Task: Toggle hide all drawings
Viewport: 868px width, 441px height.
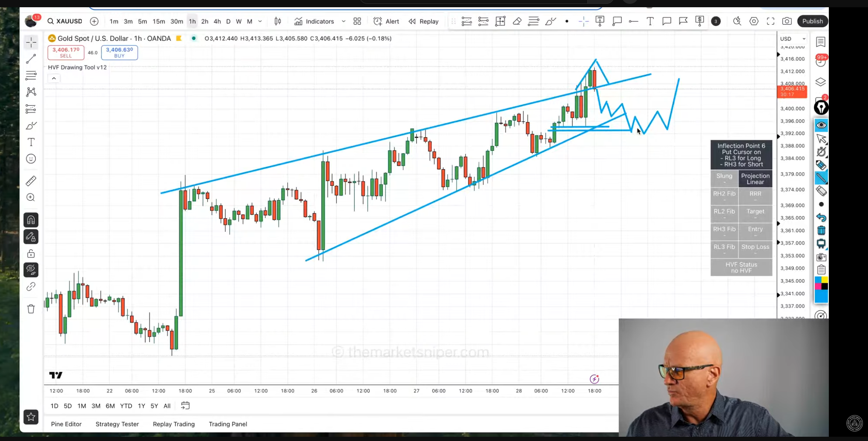Action: point(31,270)
